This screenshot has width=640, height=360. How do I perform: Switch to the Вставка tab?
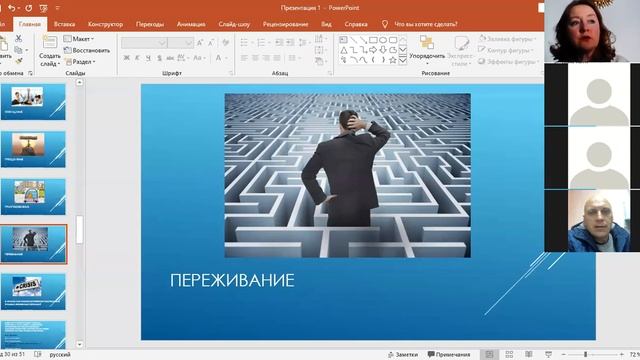64,24
